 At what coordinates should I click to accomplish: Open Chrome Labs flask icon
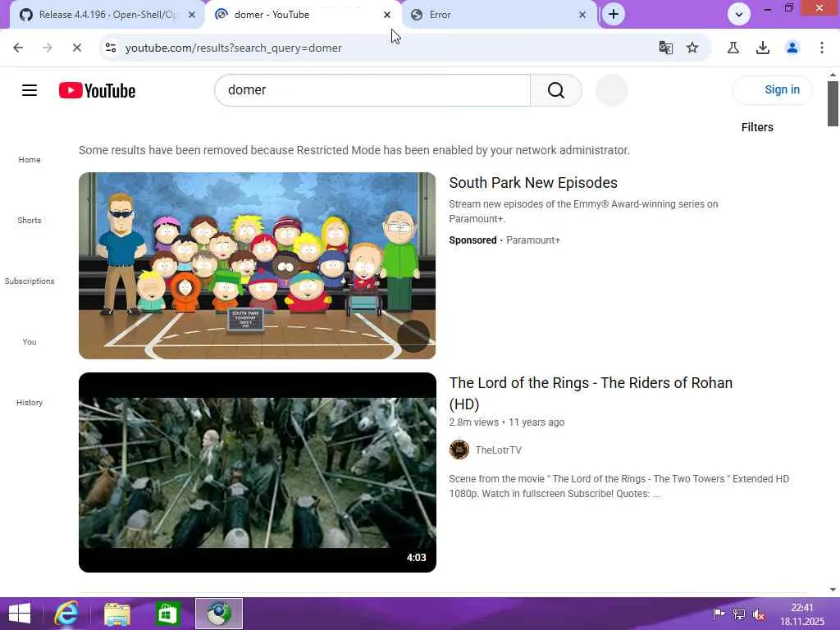click(x=733, y=48)
